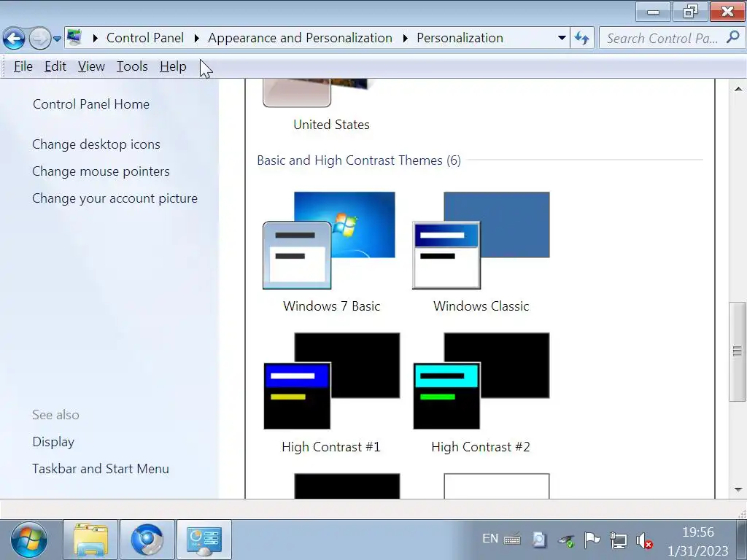The height and width of the screenshot is (560, 747).
Task: Launch the Chromium browser taskbar icon
Action: 147,540
